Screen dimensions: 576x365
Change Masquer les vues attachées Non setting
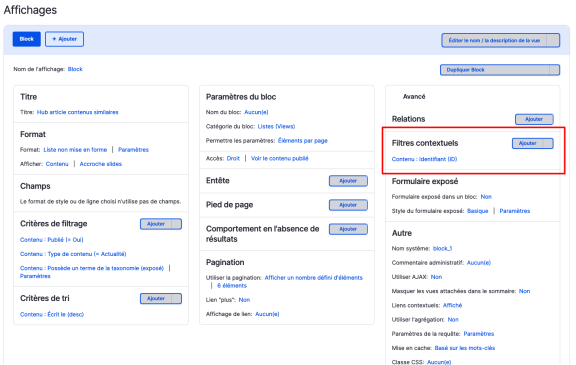(525, 291)
